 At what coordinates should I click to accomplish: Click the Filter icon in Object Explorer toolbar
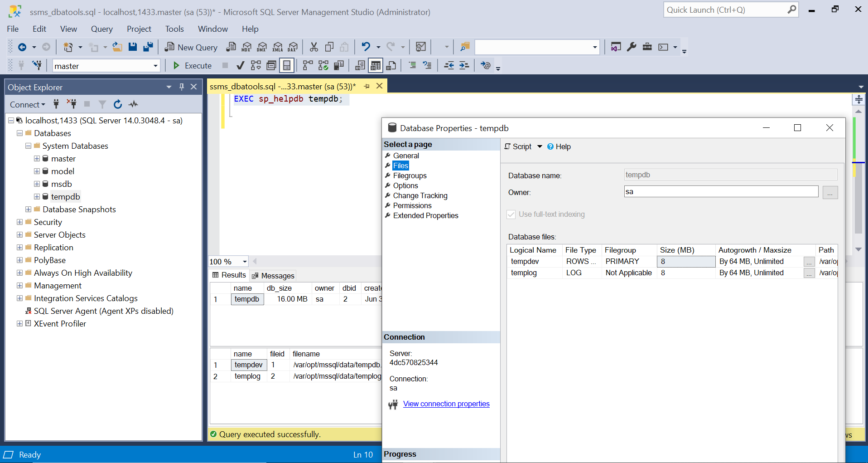pos(102,104)
